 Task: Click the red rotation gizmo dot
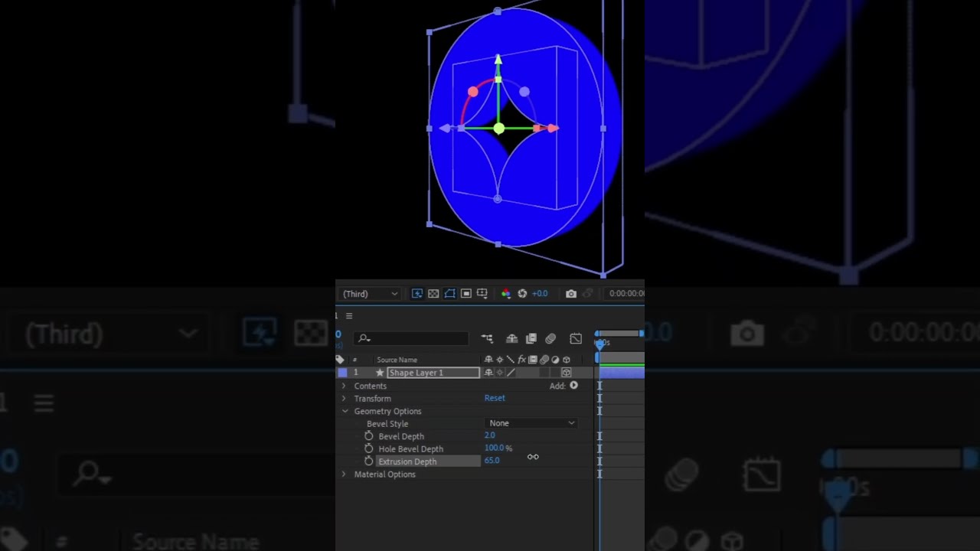tap(473, 92)
